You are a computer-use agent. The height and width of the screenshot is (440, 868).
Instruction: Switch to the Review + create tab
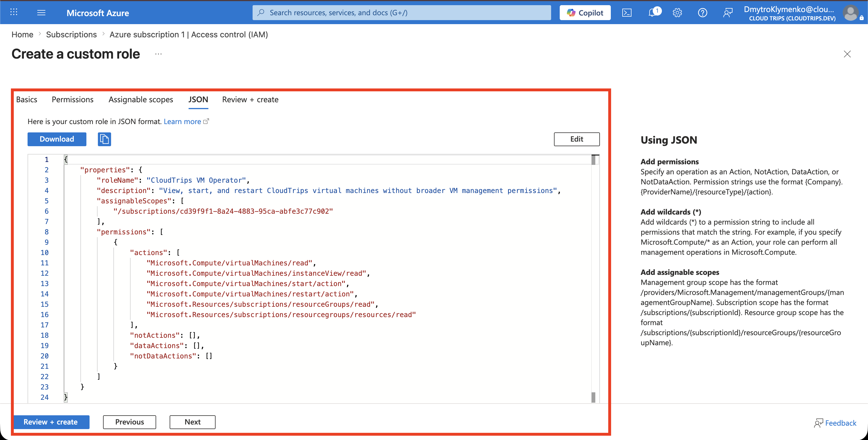pos(250,99)
